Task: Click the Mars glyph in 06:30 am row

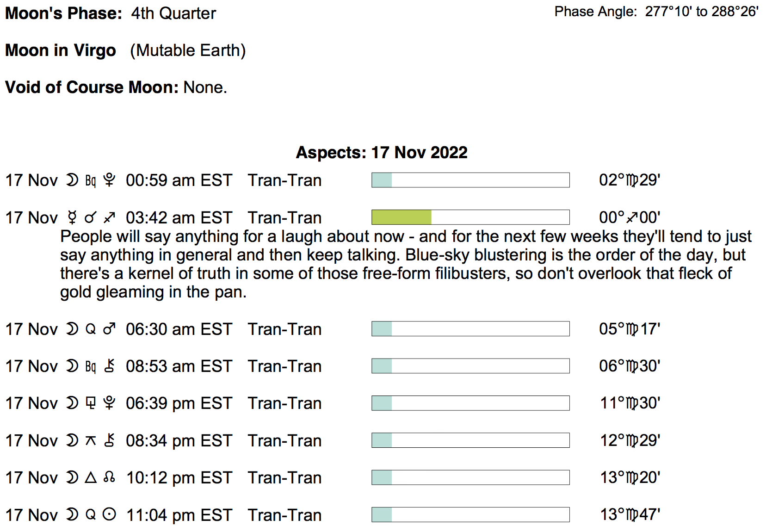Action: pos(109,329)
